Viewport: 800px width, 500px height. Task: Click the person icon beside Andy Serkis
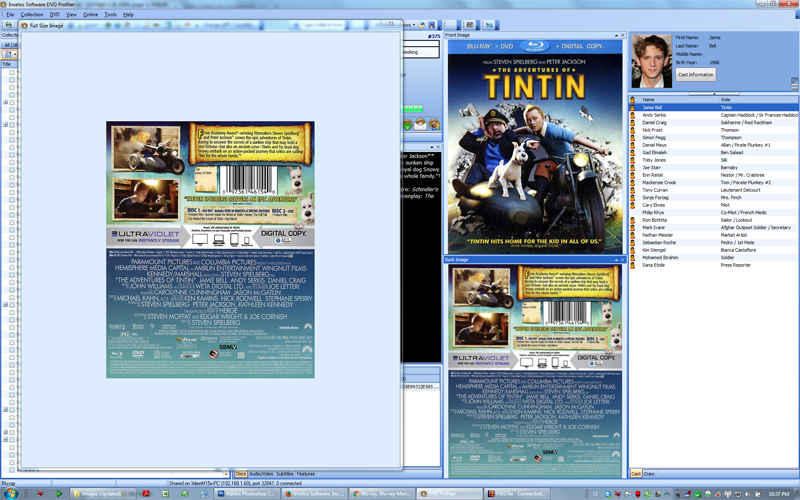(633, 115)
